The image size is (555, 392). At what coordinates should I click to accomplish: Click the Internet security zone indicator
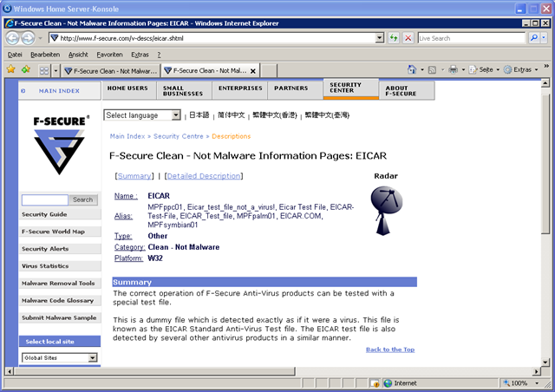coord(400,383)
